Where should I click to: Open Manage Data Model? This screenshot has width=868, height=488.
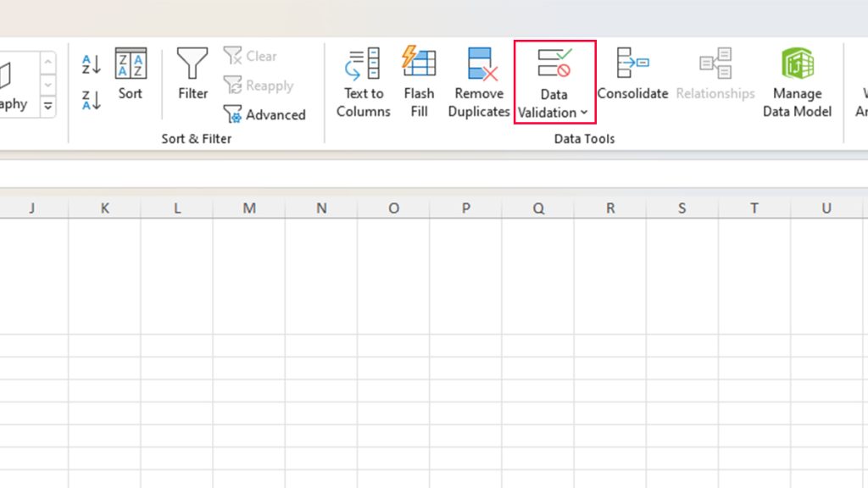click(x=797, y=83)
